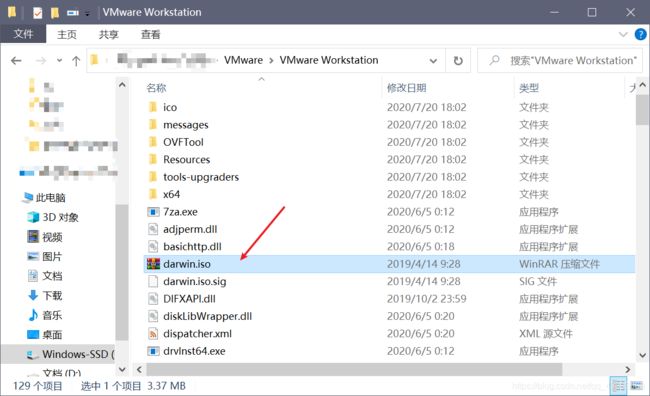650x396 pixels.
Task: Select the adjperm.dll file icon
Action: [x=153, y=229]
